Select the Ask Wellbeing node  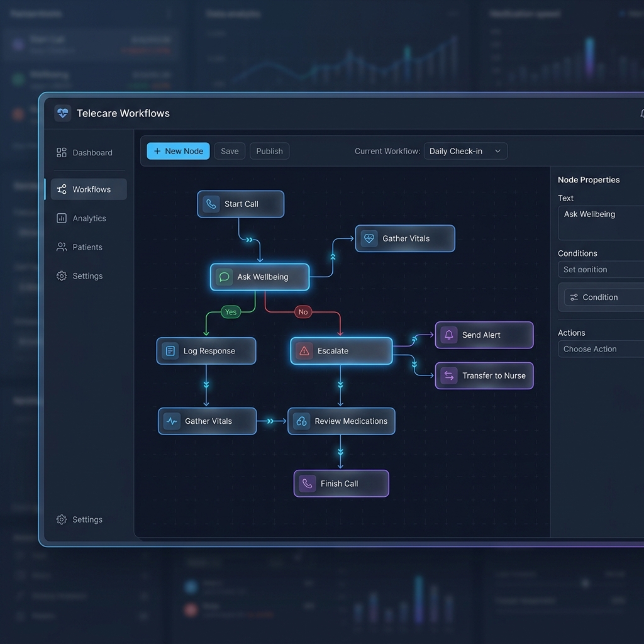click(x=260, y=277)
